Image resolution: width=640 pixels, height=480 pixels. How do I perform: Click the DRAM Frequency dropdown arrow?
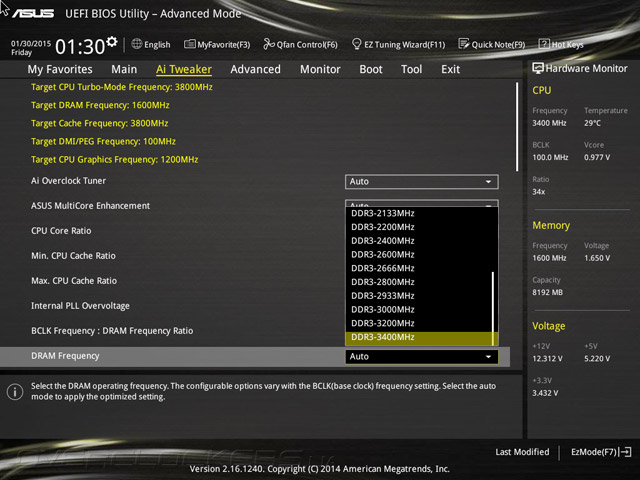[x=488, y=357]
